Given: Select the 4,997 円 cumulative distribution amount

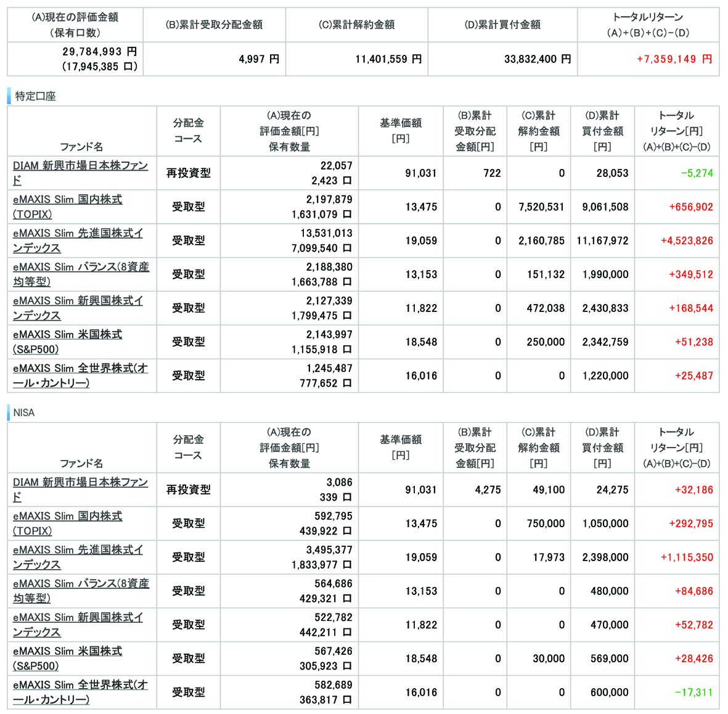Looking at the screenshot, I should point(259,59).
